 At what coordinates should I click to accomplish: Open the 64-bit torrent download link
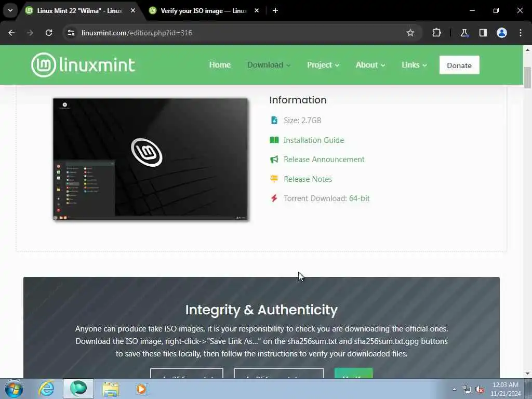(x=359, y=198)
